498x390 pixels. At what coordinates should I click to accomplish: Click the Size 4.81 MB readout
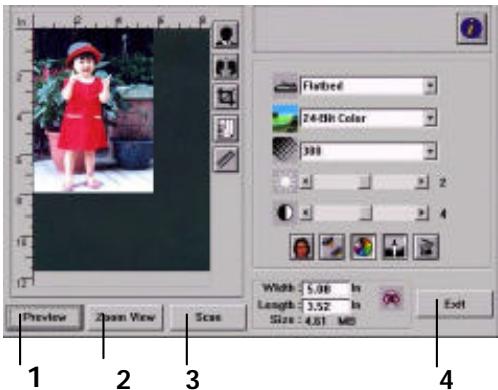[312, 321]
